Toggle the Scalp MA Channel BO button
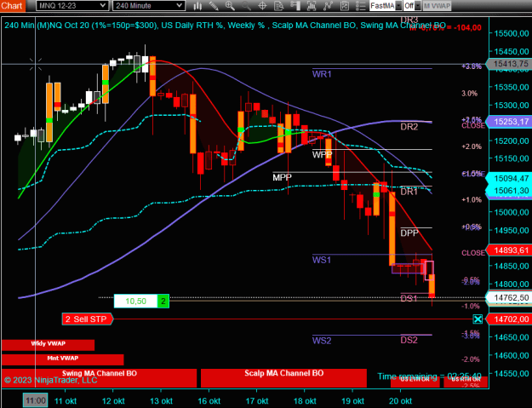Image resolution: width=532 pixels, height=408 pixels. [x=283, y=378]
